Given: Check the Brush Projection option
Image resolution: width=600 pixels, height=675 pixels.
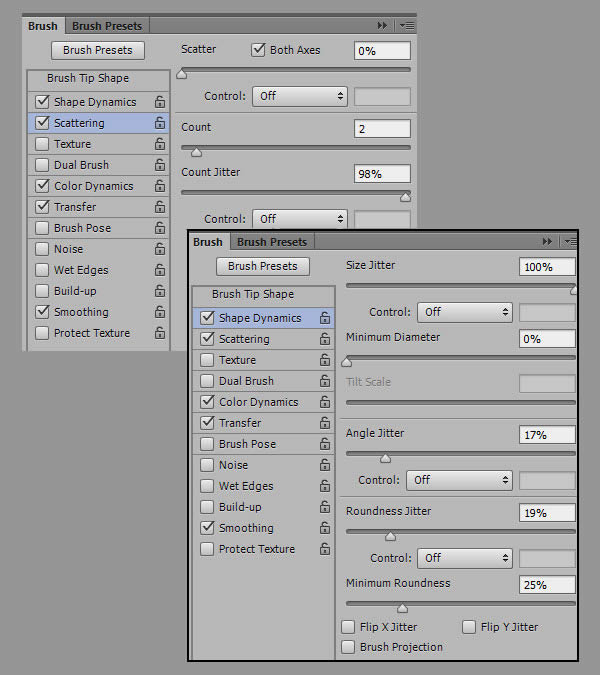Looking at the screenshot, I should (348, 647).
